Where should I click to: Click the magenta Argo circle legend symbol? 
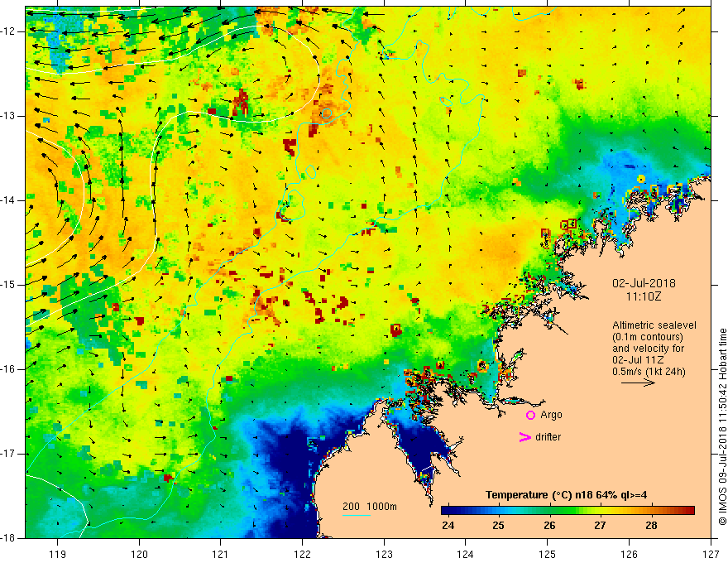click(x=530, y=416)
